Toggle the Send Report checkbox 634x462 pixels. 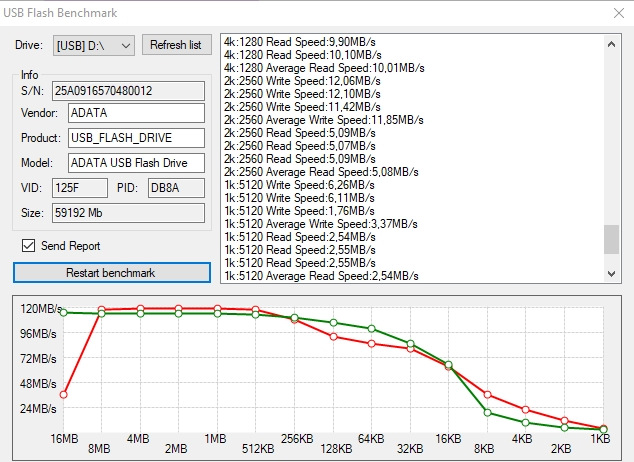pyautogui.click(x=28, y=245)
